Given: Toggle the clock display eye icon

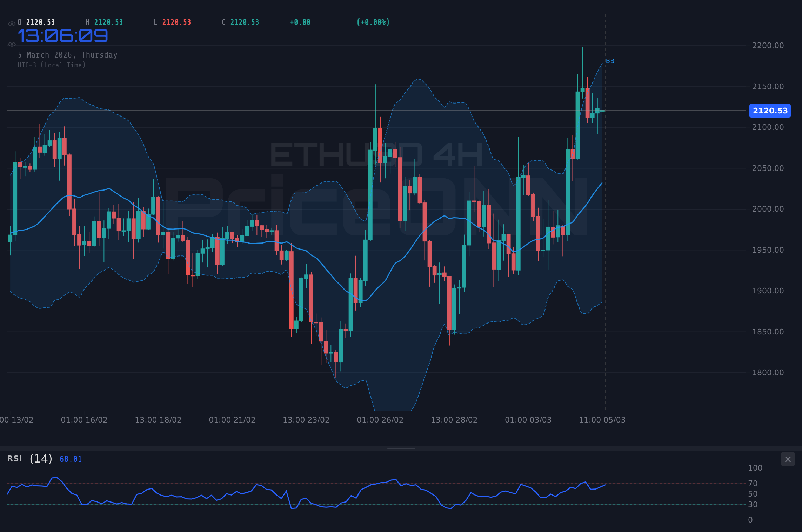Looking at the screenshot, I should [x=12, y=44].
